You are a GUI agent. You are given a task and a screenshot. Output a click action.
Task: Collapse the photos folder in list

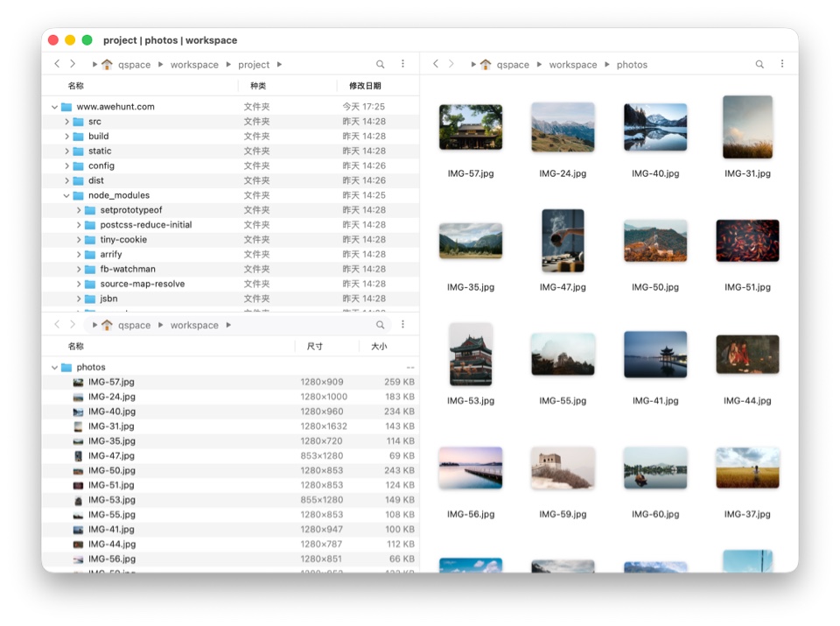point(55,368)
